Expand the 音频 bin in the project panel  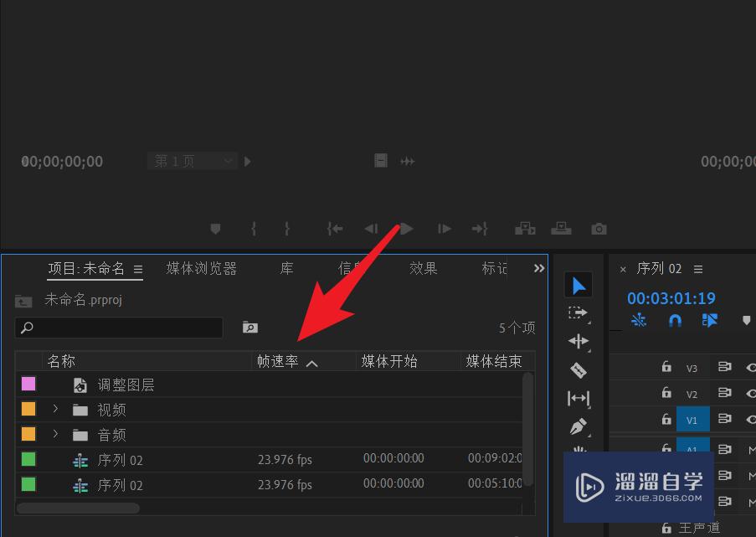pyautogui.click(x=55, y=434)
